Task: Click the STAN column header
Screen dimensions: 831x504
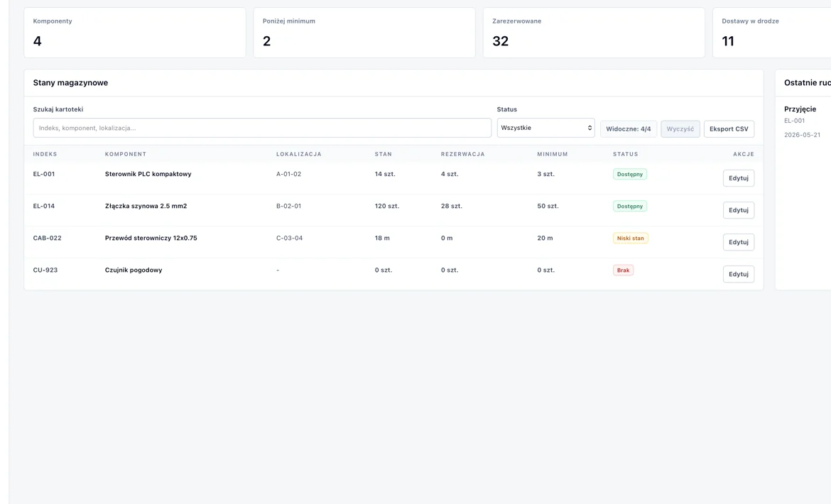Action: tap(383, 154)
